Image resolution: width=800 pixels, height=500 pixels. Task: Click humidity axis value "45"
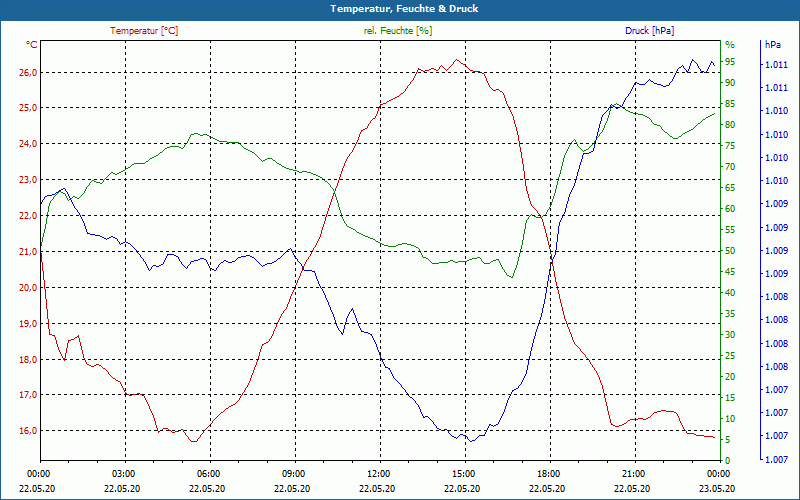pos(730,272)
